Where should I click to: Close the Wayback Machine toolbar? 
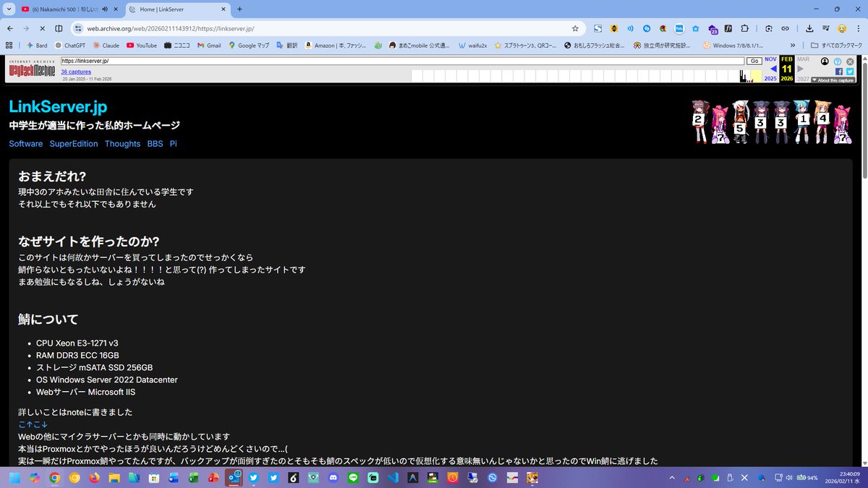(x=850, y=61)
